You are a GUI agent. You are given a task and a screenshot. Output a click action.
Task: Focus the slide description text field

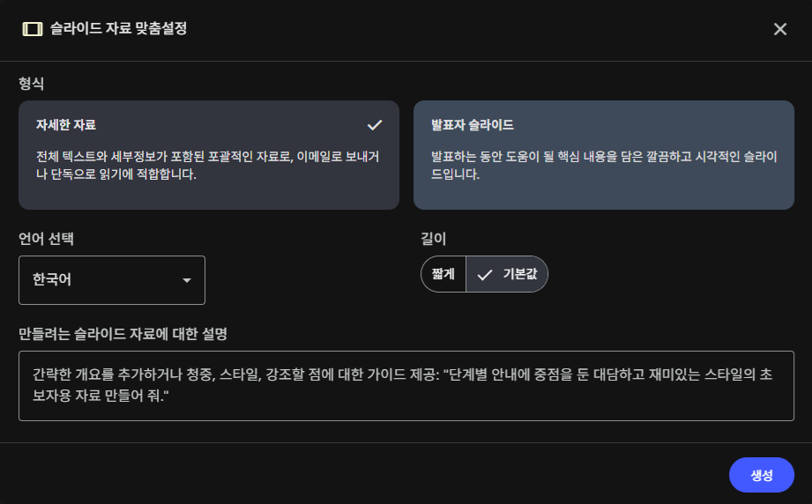406,386
